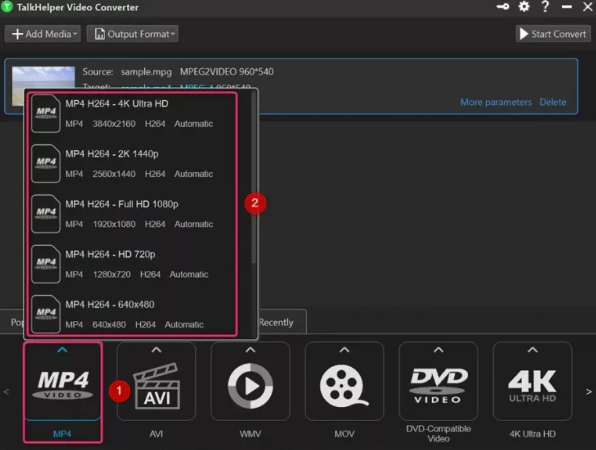Click the WMV label under the tile
Screen dimensions: 596x450
tap(250, 434)
